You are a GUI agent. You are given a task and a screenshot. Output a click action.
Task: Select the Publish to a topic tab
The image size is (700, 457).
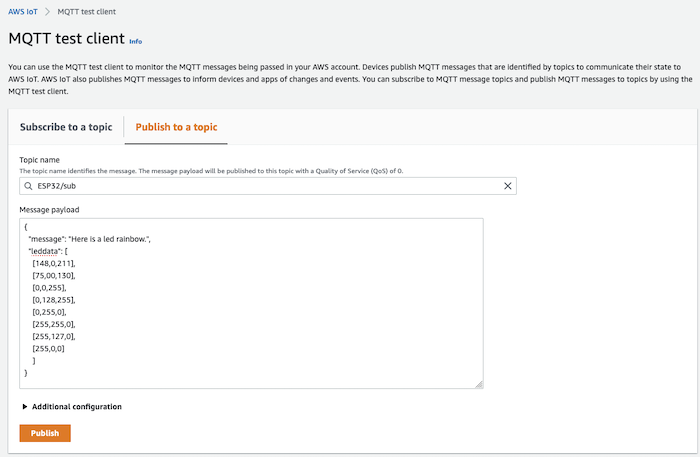click(176, 127)
